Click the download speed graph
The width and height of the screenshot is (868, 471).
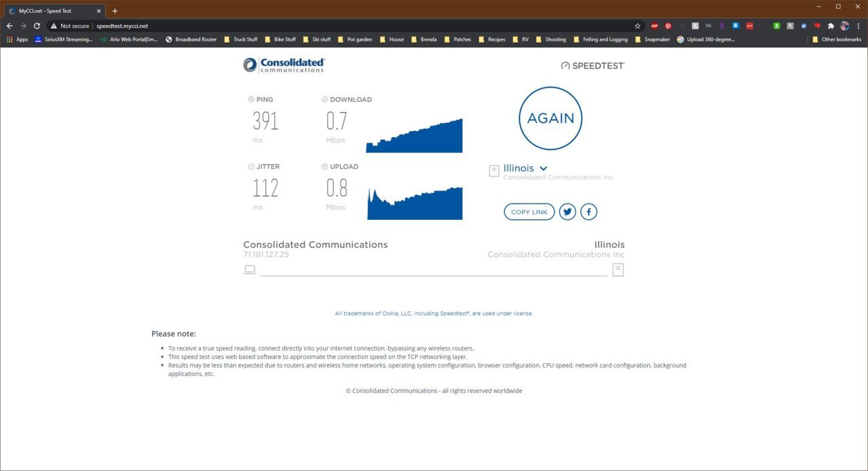(x=414, y=136)
